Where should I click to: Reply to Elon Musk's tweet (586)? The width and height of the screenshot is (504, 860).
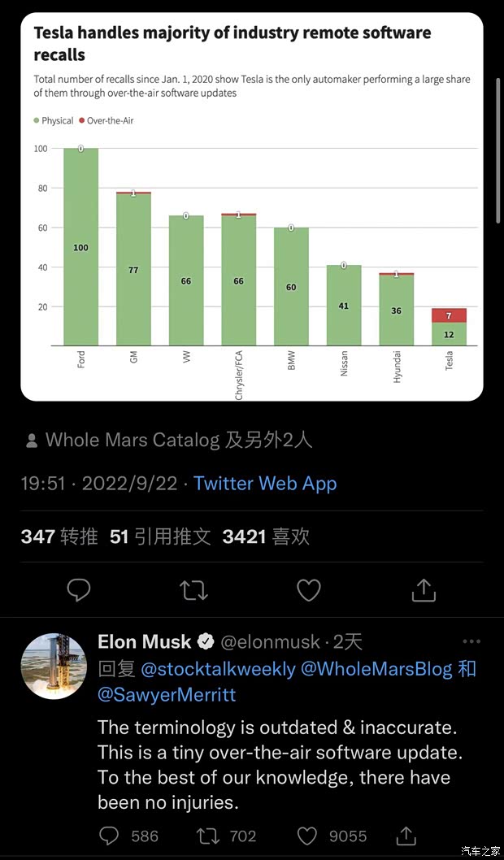pyautogui.click(x=111, y=835)
